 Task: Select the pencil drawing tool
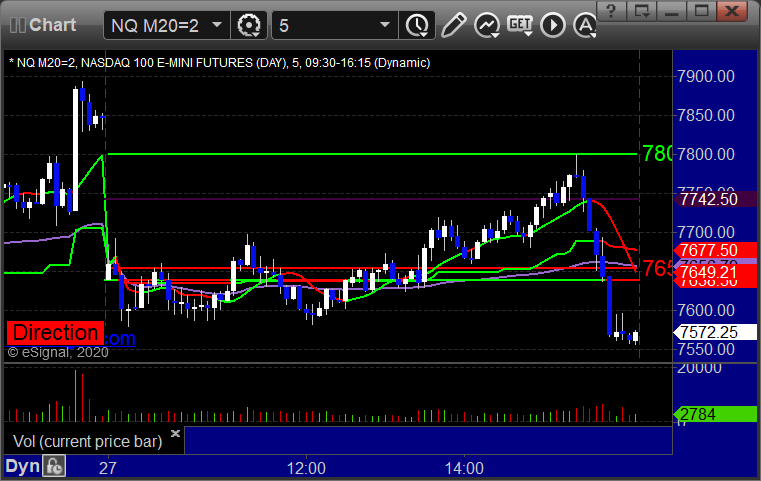click(x=453, y=25)
